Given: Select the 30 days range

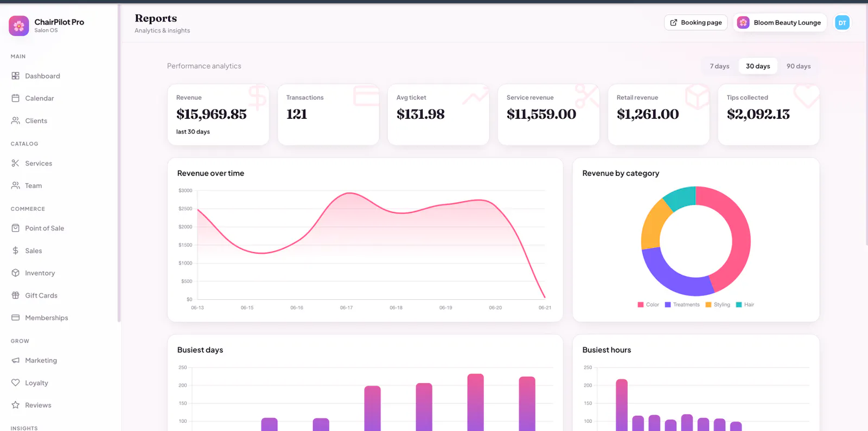Looking at the screenshot, I should tap(758, 66).
